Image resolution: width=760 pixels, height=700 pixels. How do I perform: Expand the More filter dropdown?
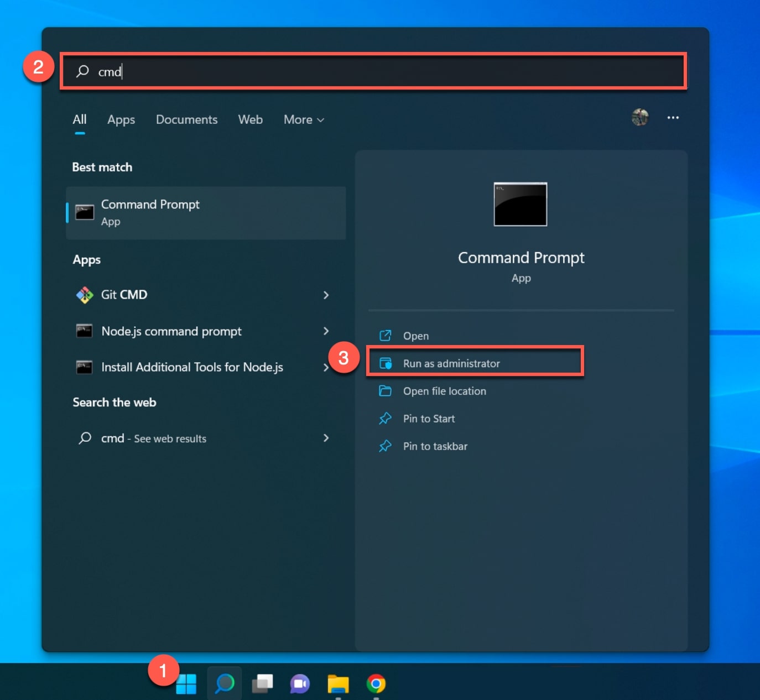click(x=304, y=119)
